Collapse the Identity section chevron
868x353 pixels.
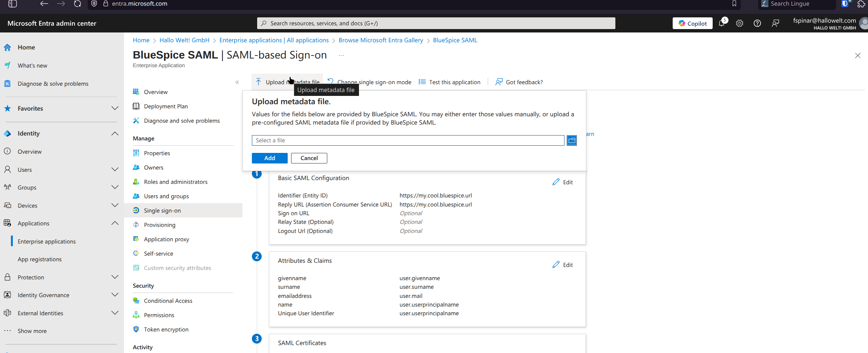click(x=115, y=134)
